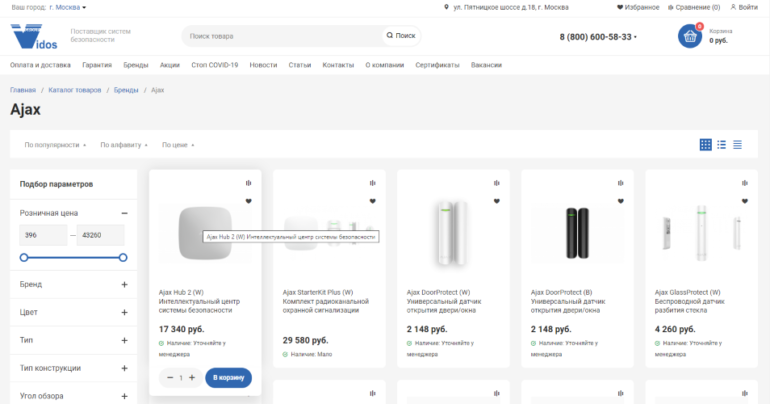This screenshot has height=404, width=770.
Task: Compare Ajax DoorProtect (B) product
Action: tap(621, 183)
